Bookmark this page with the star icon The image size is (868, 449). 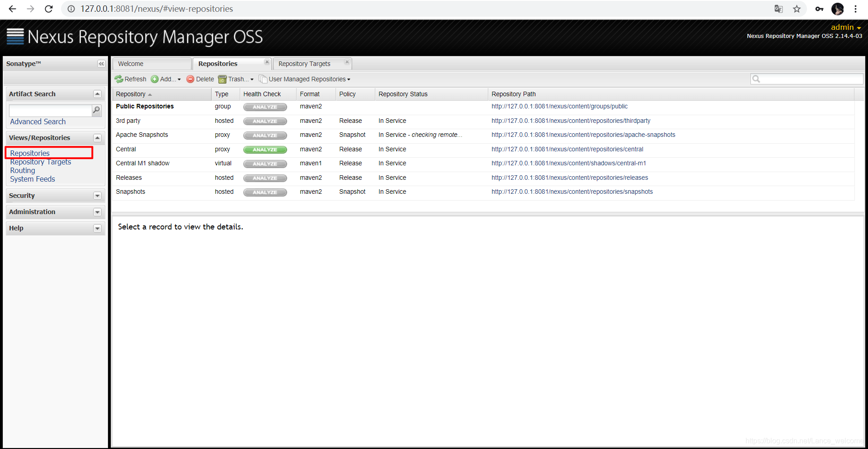coord(797,9)
